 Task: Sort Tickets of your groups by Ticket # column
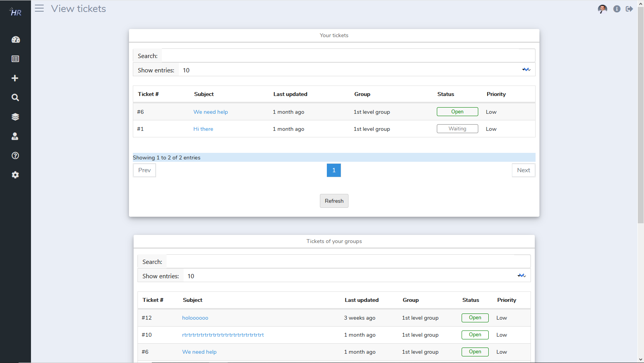(x=153, y=300)
